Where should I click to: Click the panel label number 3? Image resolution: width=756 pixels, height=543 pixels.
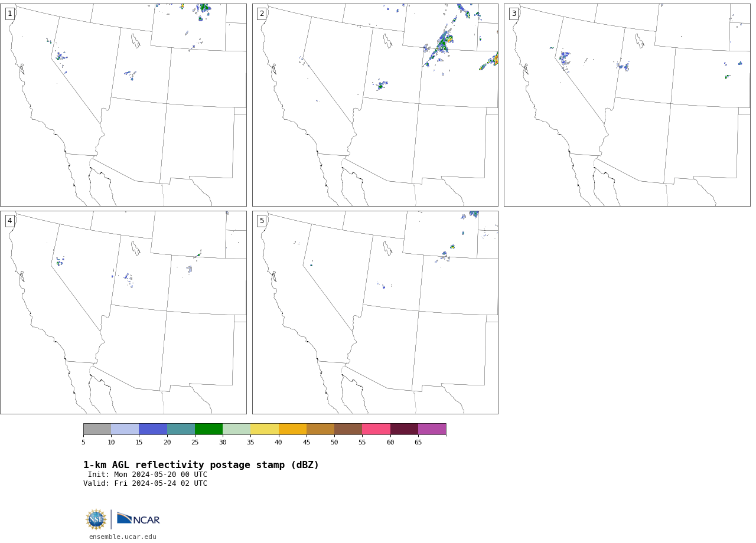pyautogui.click(x=514, y=14)
